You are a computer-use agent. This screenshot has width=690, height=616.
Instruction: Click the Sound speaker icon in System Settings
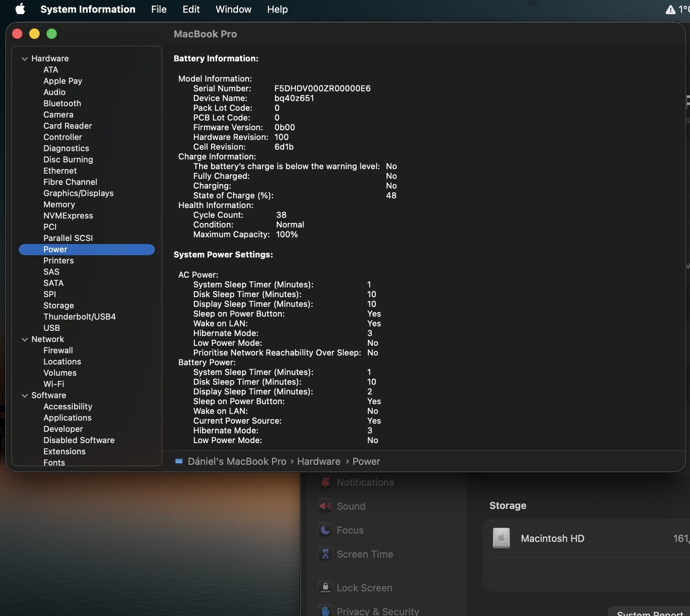coord(325,506)
